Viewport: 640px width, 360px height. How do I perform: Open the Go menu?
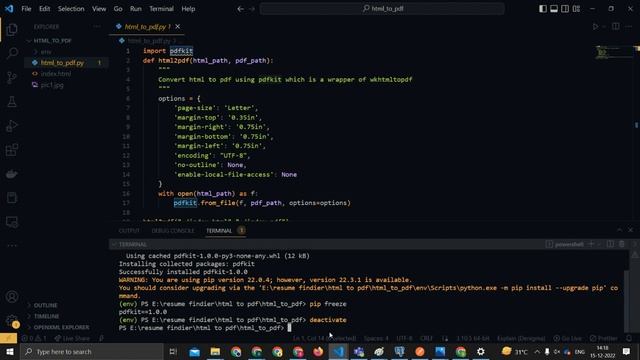118,9
